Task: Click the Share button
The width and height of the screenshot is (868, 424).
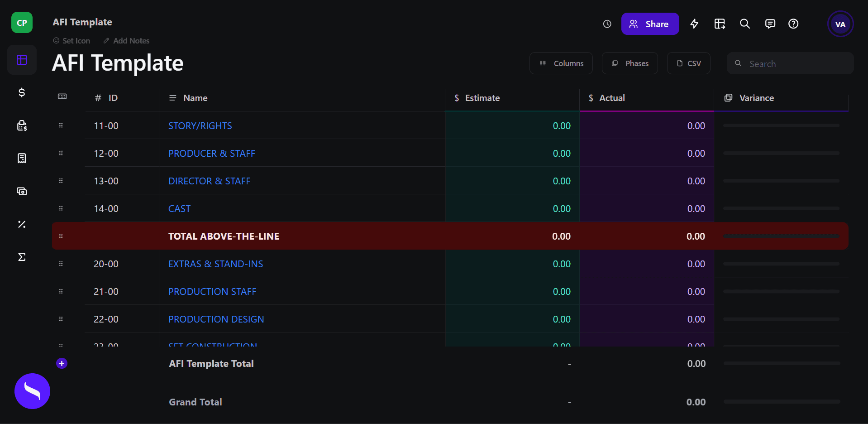Action: [650, 24]
